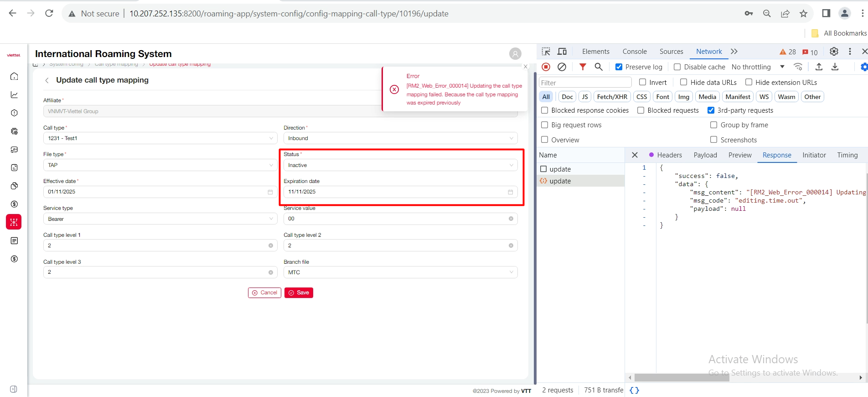This screenshot has height=397, width=868.
Task: Expand the Status dropdown showing Inactive
Action: point(400,165)
